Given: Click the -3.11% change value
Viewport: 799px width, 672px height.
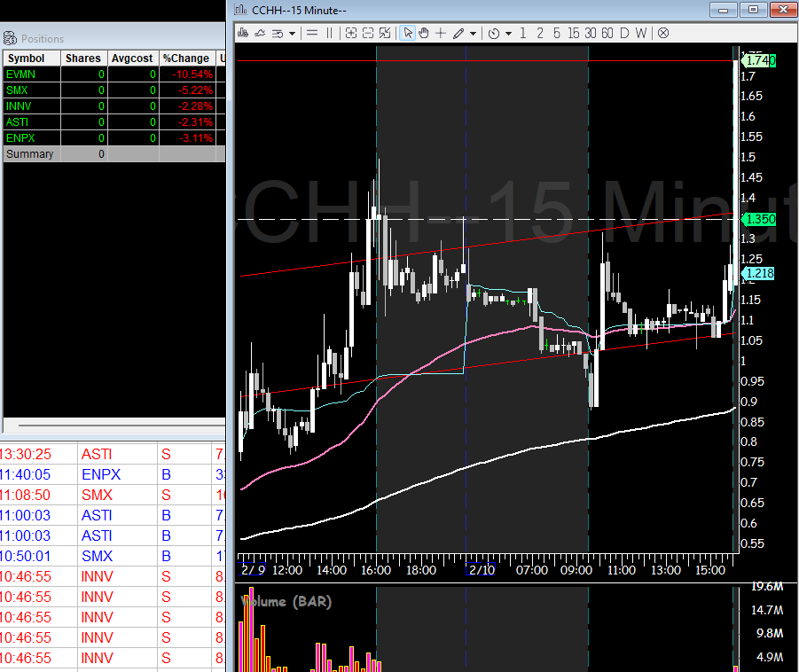Looking at the screenshot, I should pyautogui.click(x=195, y=138).
